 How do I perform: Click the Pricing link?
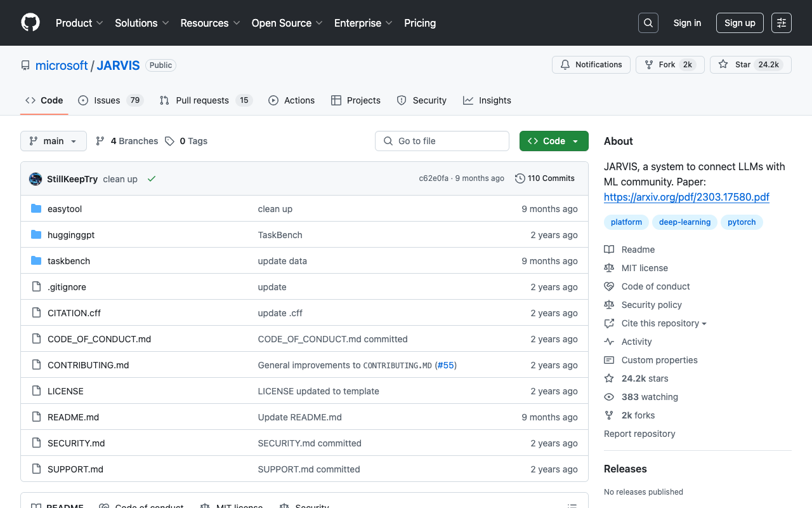coord(420,23)
